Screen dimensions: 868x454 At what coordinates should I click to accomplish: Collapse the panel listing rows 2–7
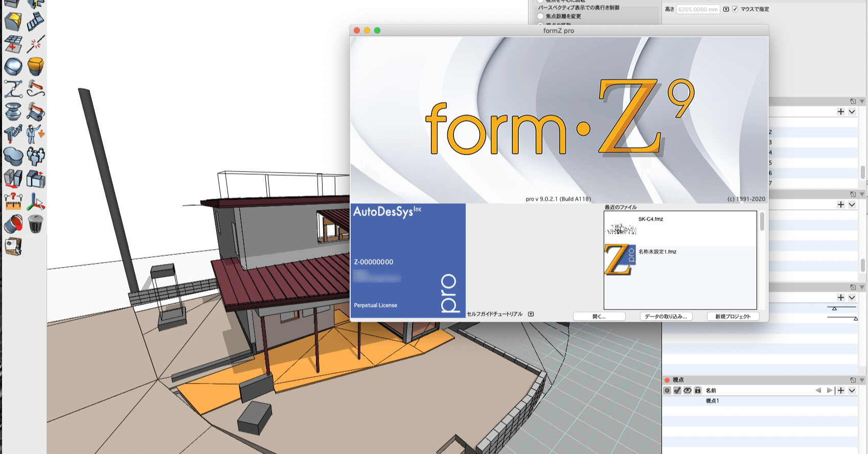point(862,101)
